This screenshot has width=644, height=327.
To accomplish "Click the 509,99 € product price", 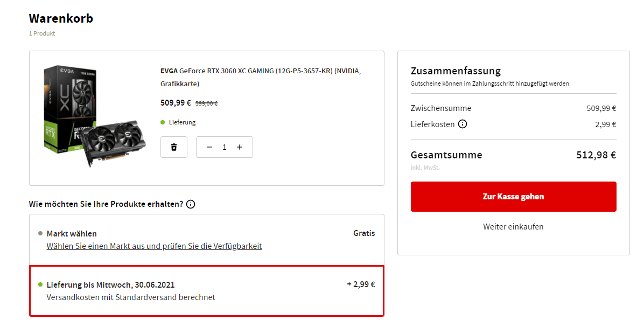I will pyautogui.click(x=176, y=103).
